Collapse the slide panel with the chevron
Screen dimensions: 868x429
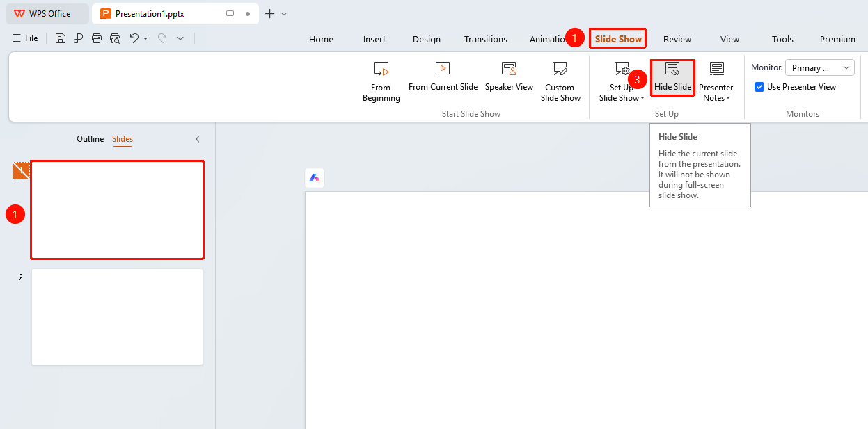[x=198, y=139]
